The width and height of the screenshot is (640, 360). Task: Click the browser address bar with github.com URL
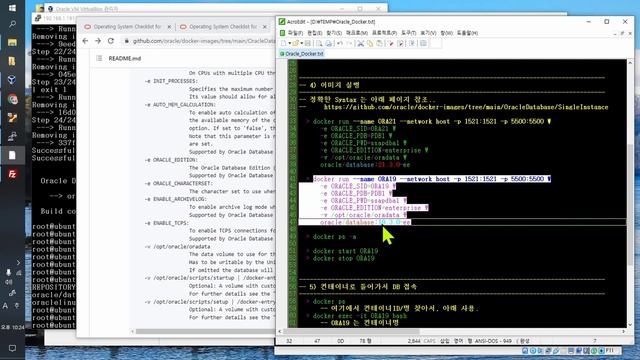click(200, 41)
